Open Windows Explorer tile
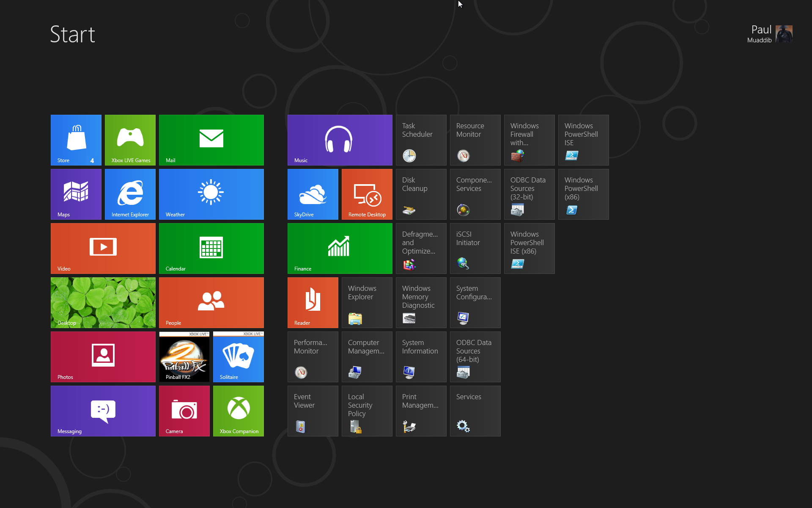 (367, 303)
